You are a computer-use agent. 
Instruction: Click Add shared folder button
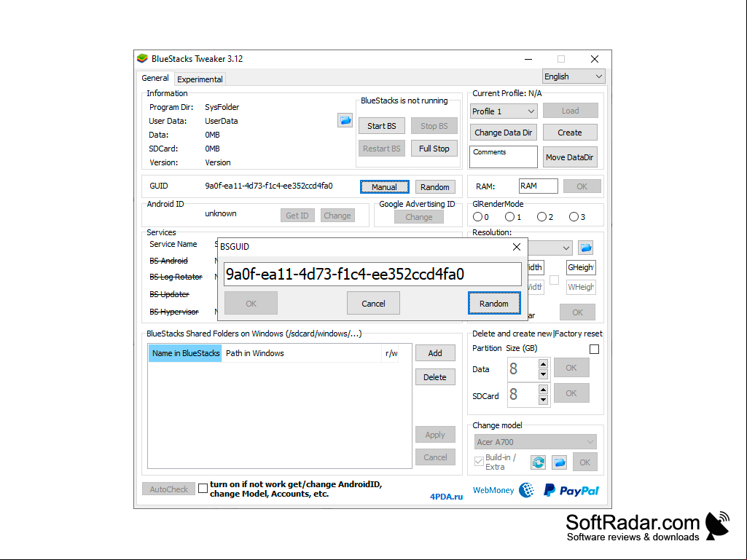click(x=435, y=353)
